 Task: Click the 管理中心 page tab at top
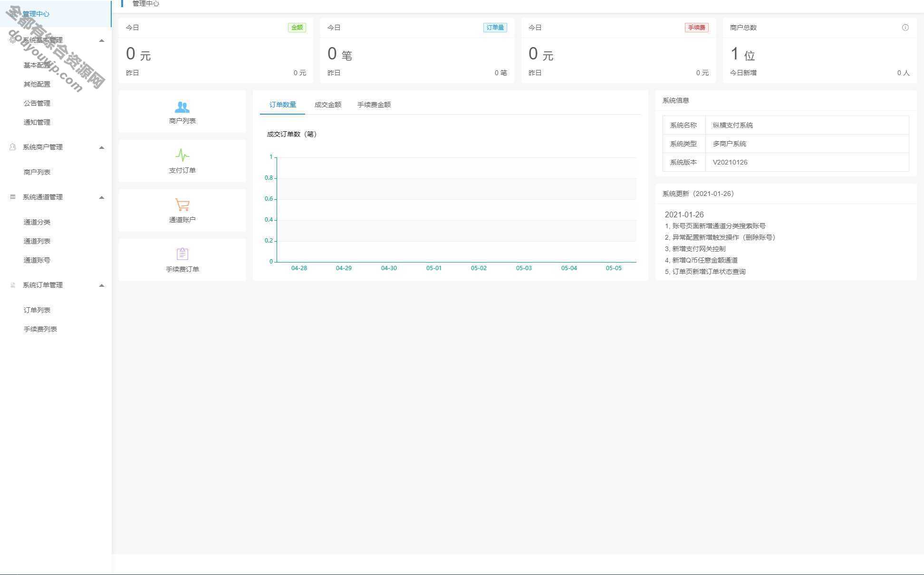[x=145, y=3]
